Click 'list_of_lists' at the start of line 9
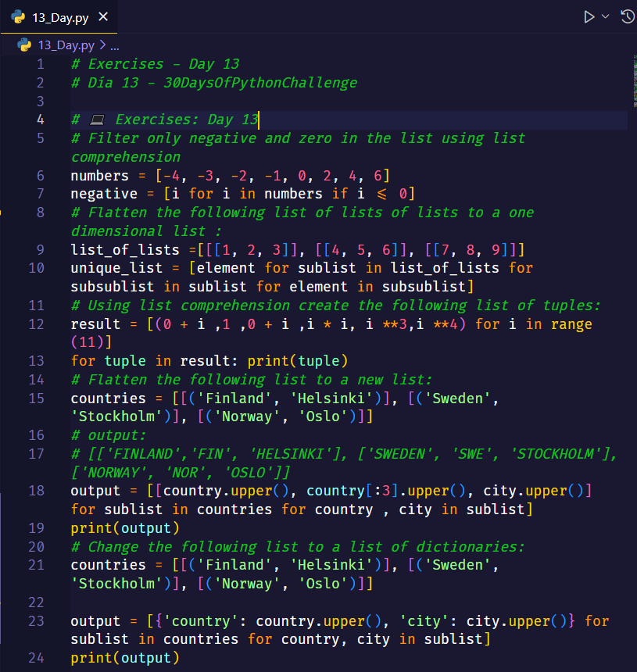 [125, 250]
